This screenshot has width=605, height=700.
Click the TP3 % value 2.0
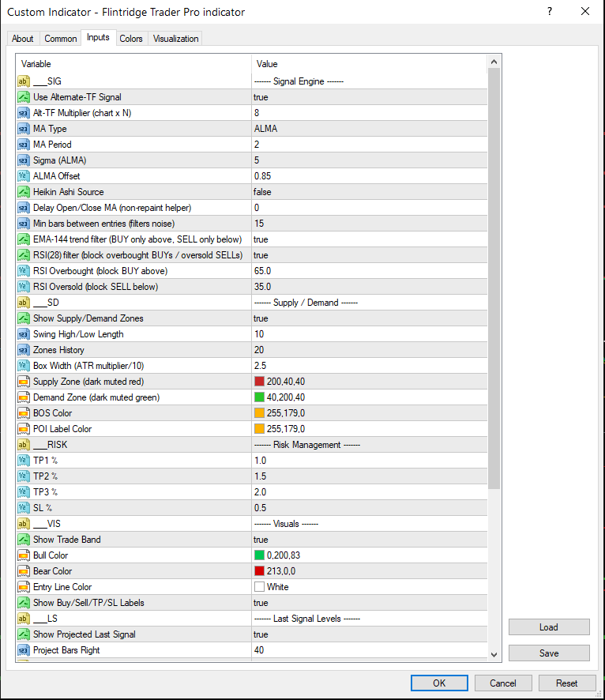[261, 492]
